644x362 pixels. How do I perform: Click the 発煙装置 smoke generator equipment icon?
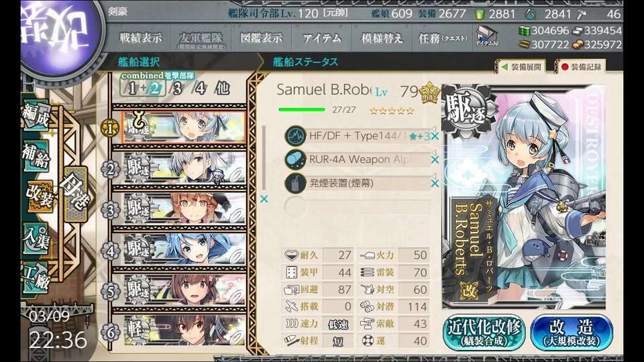[x=295, y=183]
